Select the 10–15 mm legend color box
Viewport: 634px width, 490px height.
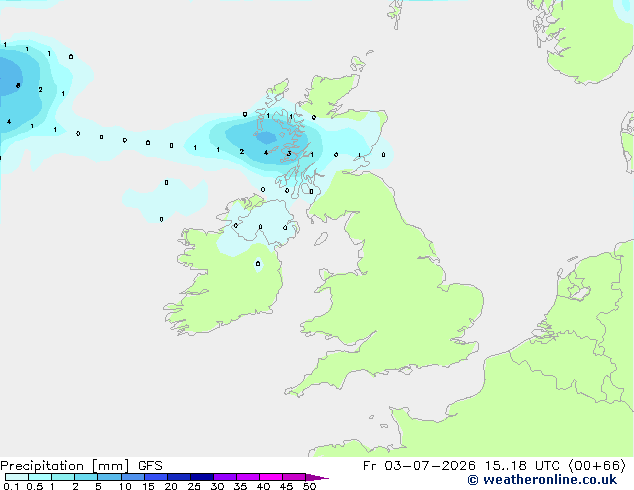point(133,477)
